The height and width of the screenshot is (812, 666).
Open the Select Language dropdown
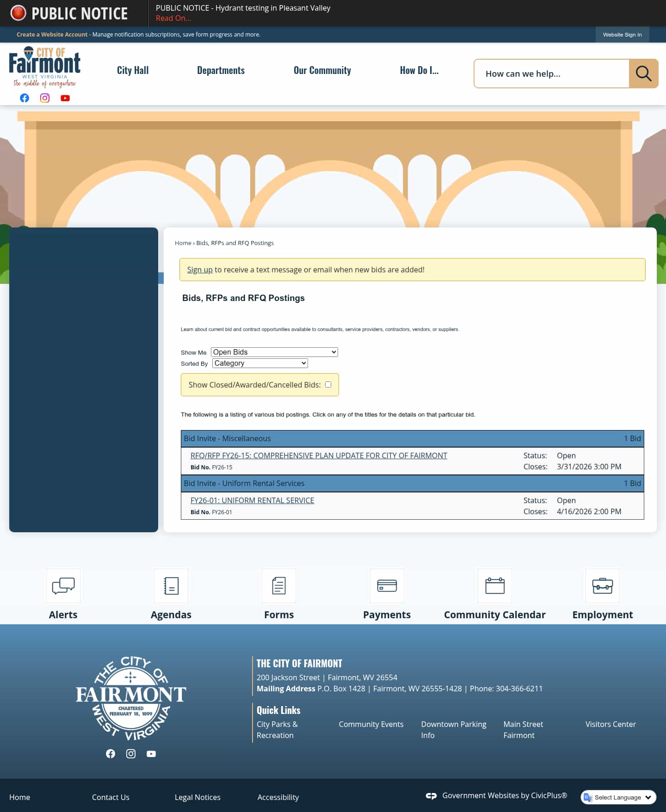point(618,797)
